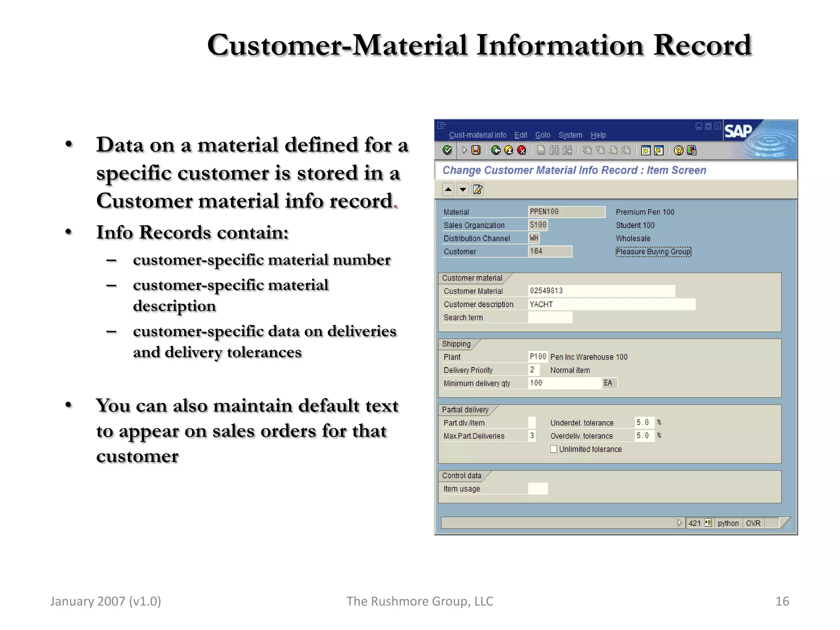Click the Generate Shortcut icon
Screen dimensions: 840x630
[x=659, y=151]
